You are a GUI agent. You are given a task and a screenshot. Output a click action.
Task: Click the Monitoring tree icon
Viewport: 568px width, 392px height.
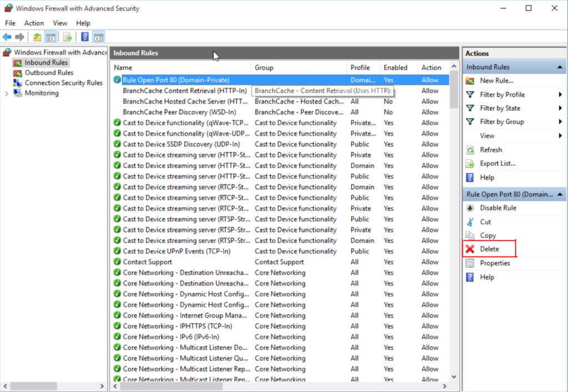click(17, 93)
